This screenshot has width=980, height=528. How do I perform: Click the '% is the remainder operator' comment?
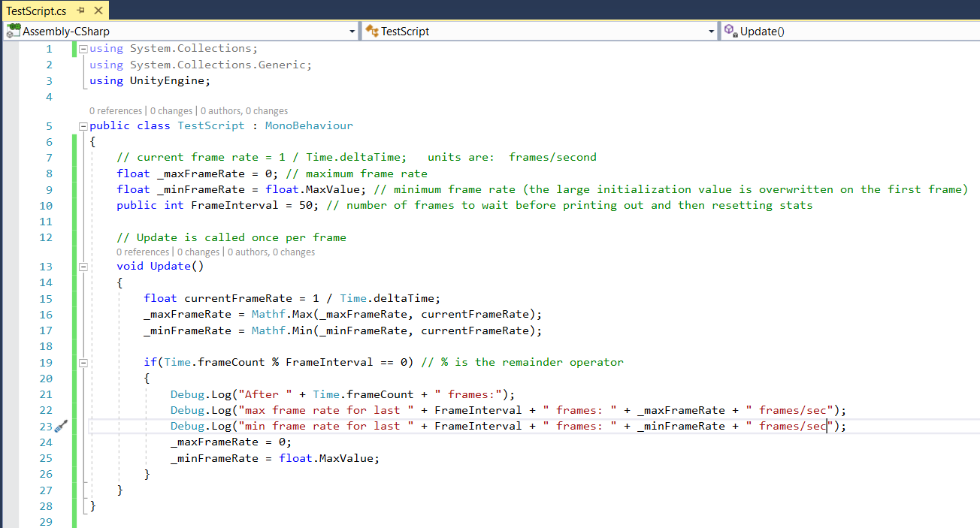click(x=532, y=362)
